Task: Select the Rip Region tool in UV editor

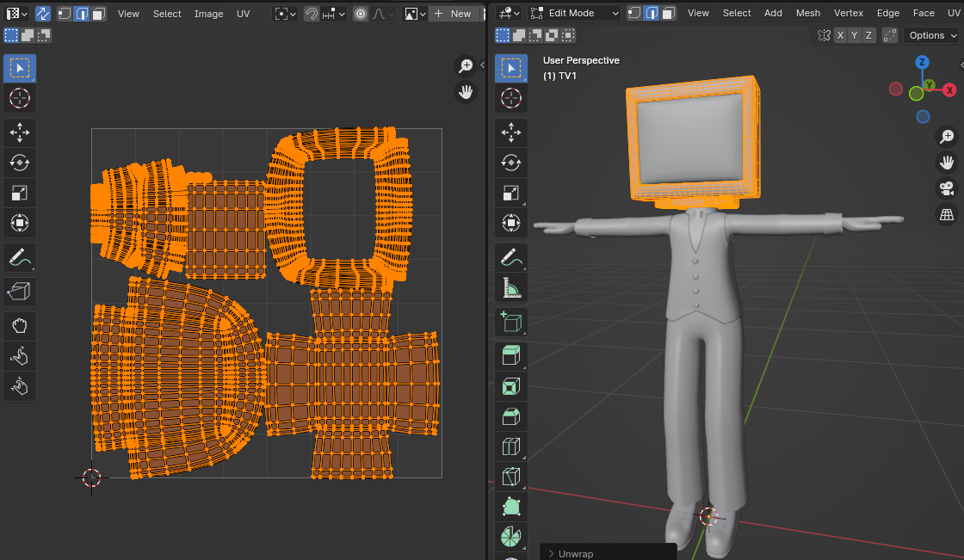Action: tap(20, 292)
